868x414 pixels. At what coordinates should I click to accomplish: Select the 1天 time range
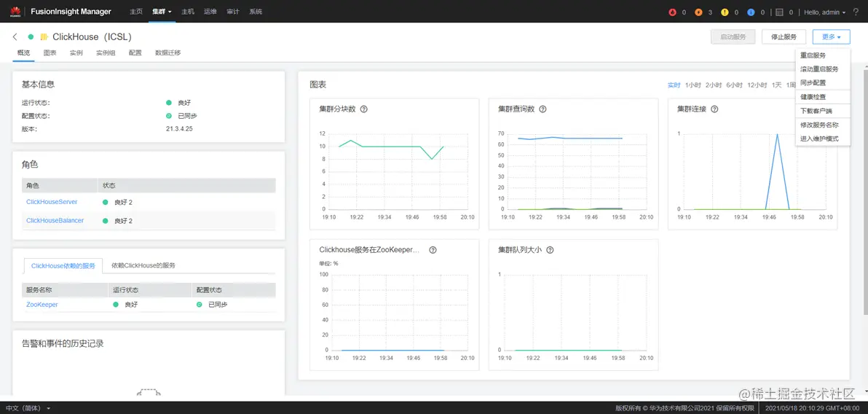(x=777, y=85)
